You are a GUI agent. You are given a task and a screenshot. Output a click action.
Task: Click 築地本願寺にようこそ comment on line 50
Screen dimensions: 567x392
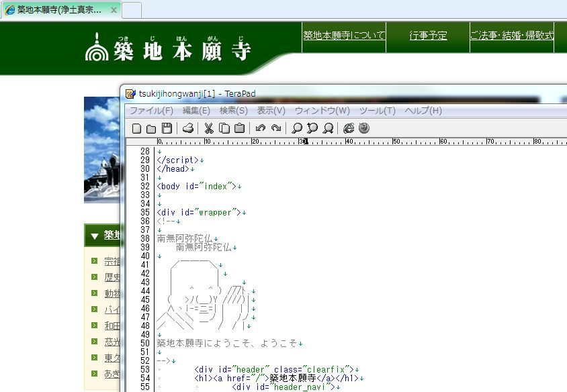click(227, 343)
